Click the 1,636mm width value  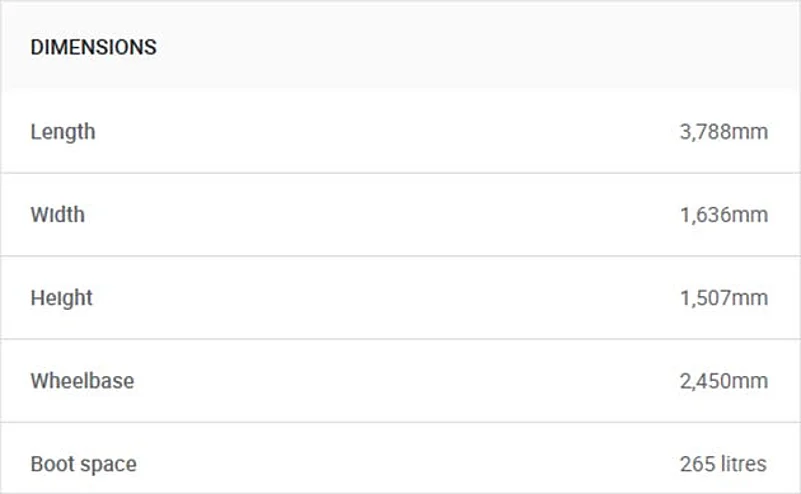pos(723,214)
